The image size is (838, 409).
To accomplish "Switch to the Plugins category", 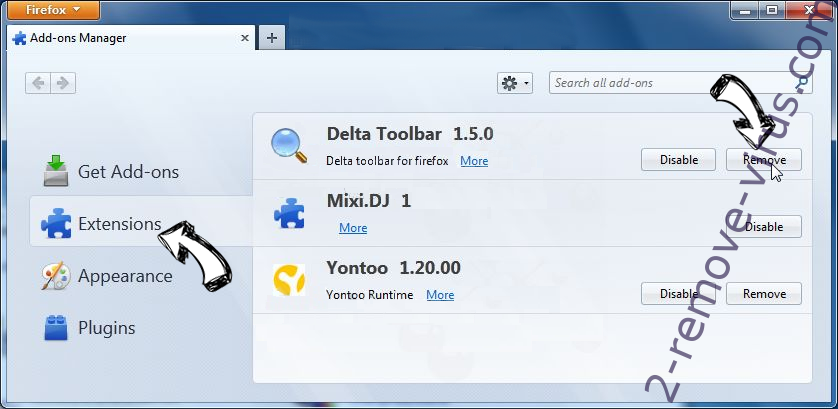I will pyautogui.click(x=106, y=328).
